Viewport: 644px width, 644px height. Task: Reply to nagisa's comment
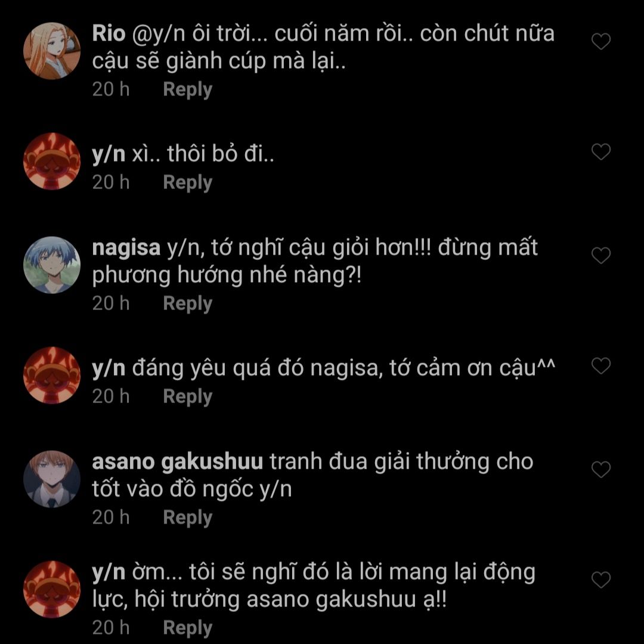(188, 304)
